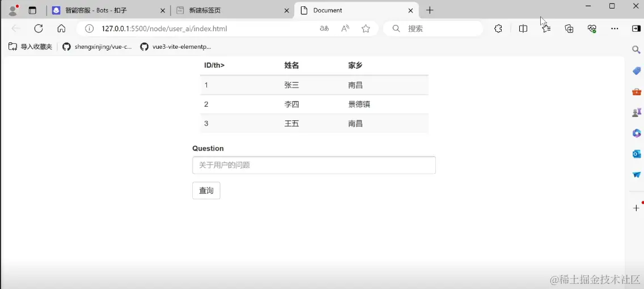Image resolution: width=644 pixels, height=289 pixels.
Task: Click the 家乡 column header
Action: (355, 65)
